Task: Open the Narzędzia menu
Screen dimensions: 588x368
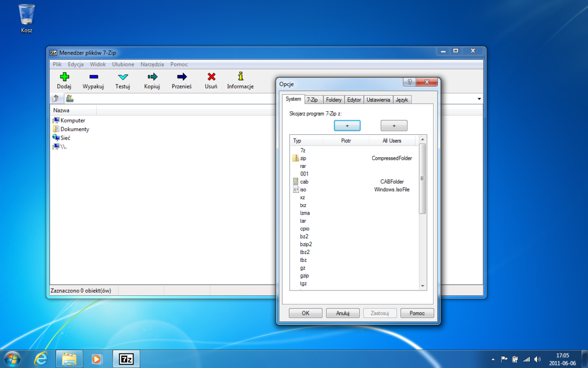Action: (152, 64)
